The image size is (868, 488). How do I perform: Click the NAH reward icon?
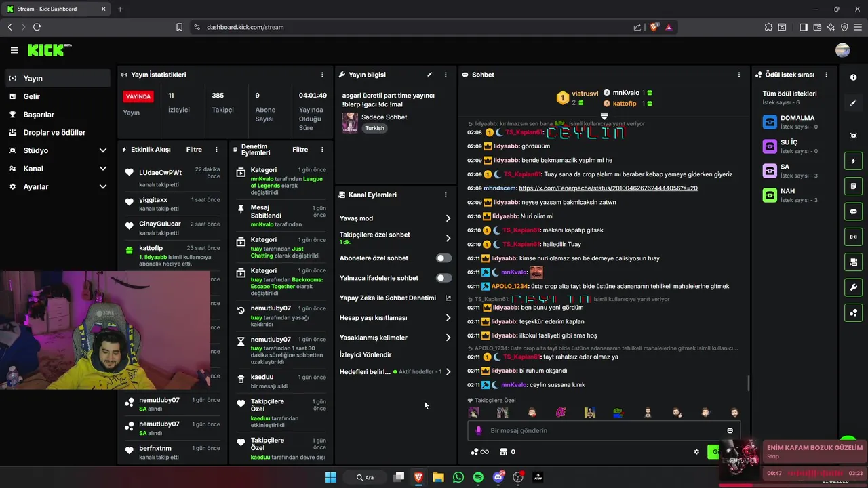click(770, 195)
